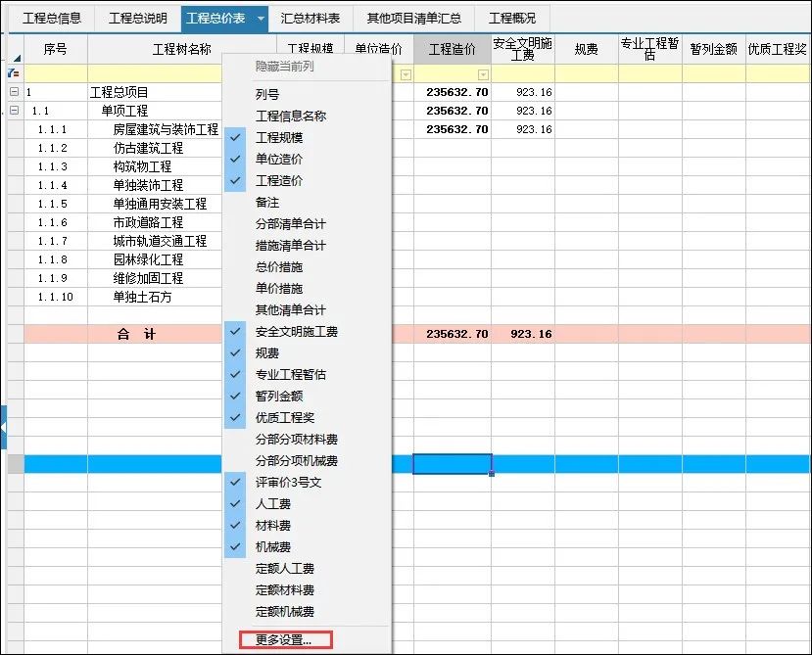Screen dimensions: 812x655
Task: Click the 规费 column header
Action: [586, 49]
